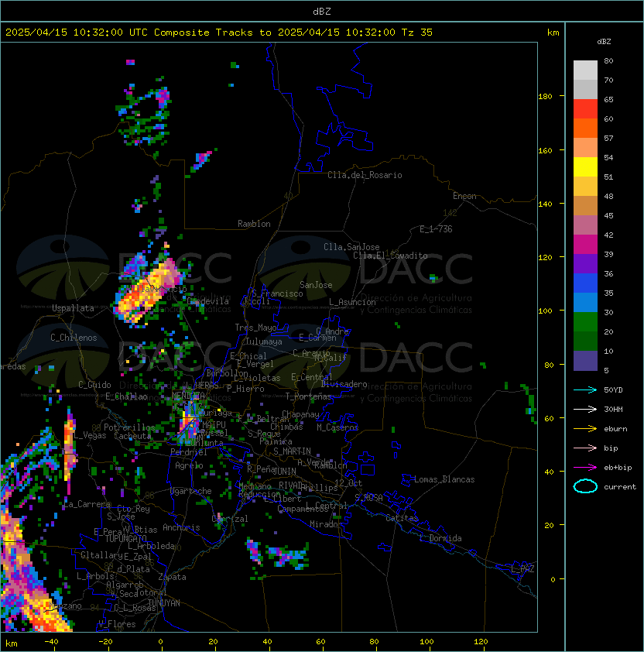
Task: Click the Tres_Mayo map label
Action: [255, 328]
